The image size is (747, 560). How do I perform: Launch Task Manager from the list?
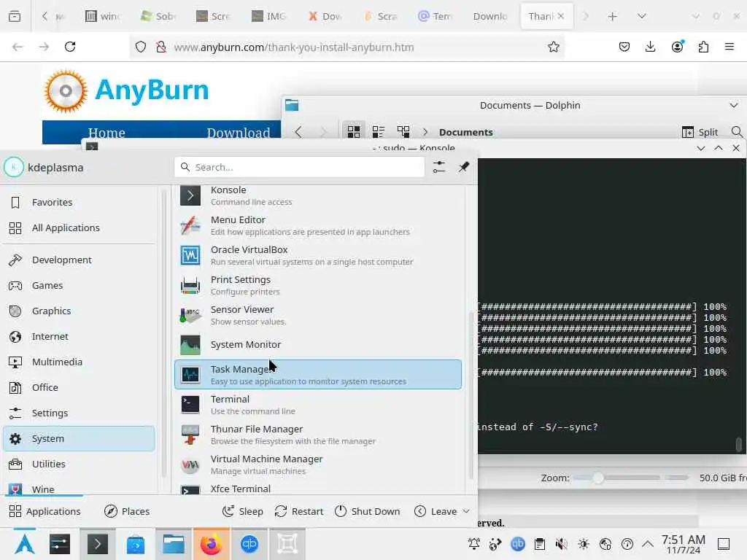tap(318, 375)
